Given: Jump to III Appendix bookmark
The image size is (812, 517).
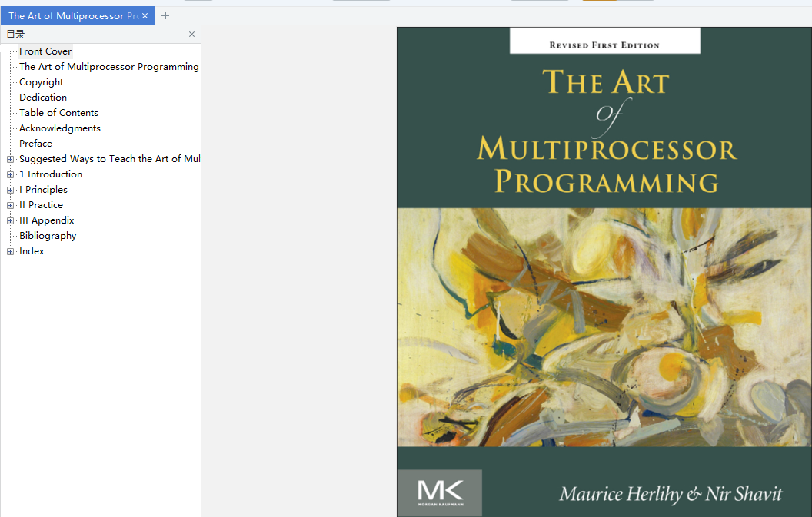Looking at the screenshot, I should 47,220.
